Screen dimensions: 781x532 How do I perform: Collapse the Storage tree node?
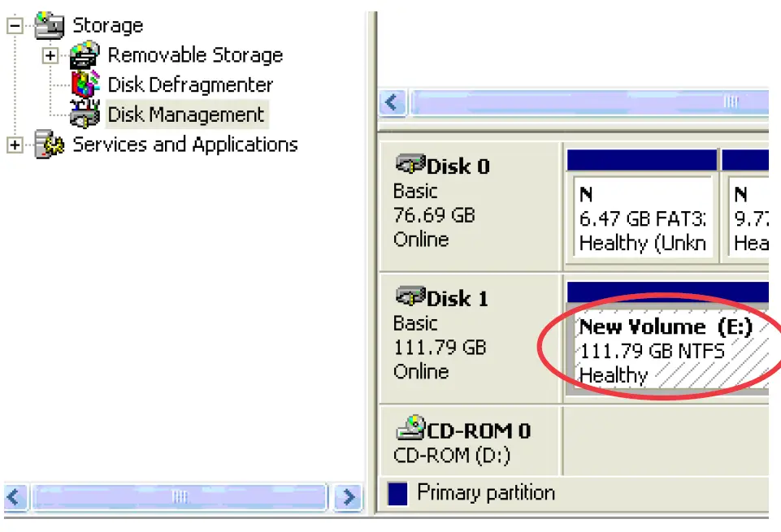coord(14,25)
